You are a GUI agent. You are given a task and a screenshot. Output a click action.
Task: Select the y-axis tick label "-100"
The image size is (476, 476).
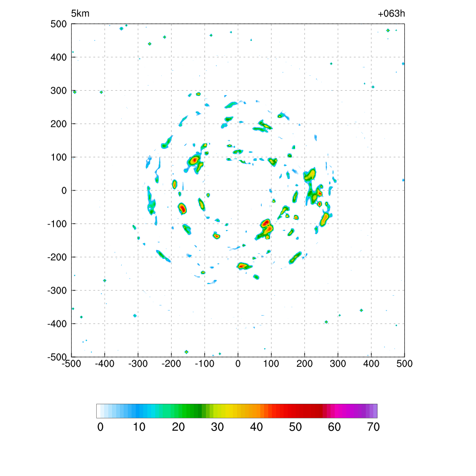coord(57,224)
